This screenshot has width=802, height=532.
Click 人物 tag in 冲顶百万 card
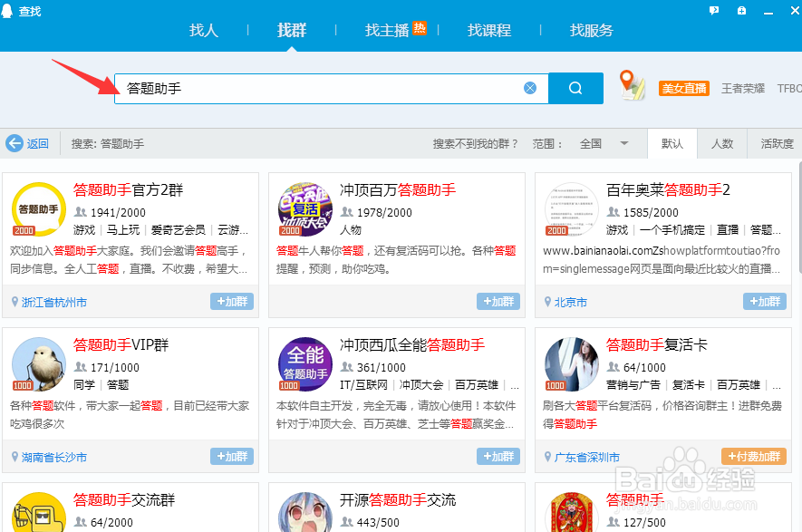pos(351,230)
